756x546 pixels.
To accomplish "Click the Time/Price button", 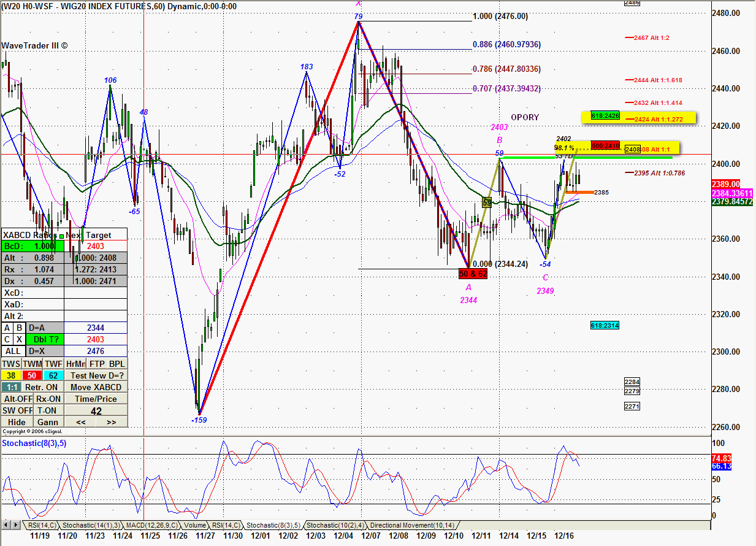I will pyautogui.click(x=96, y=399).
